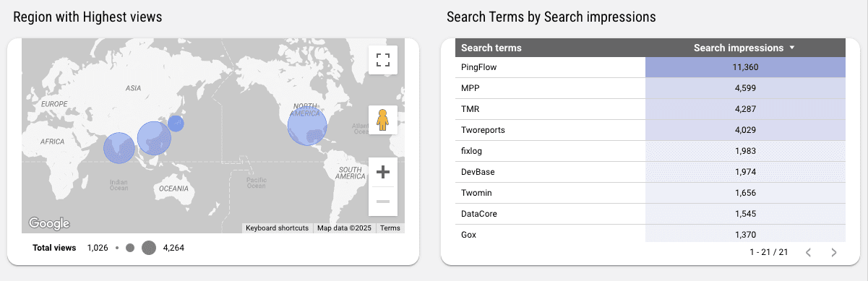Click the 1,983 impressions cell
Image resolution: width=868 pixels, height=281 pixels.
(x=745, y=151)
